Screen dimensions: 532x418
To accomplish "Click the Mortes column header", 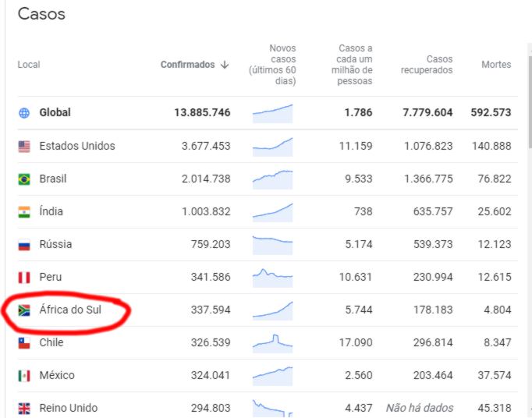I will click(496, 65).
